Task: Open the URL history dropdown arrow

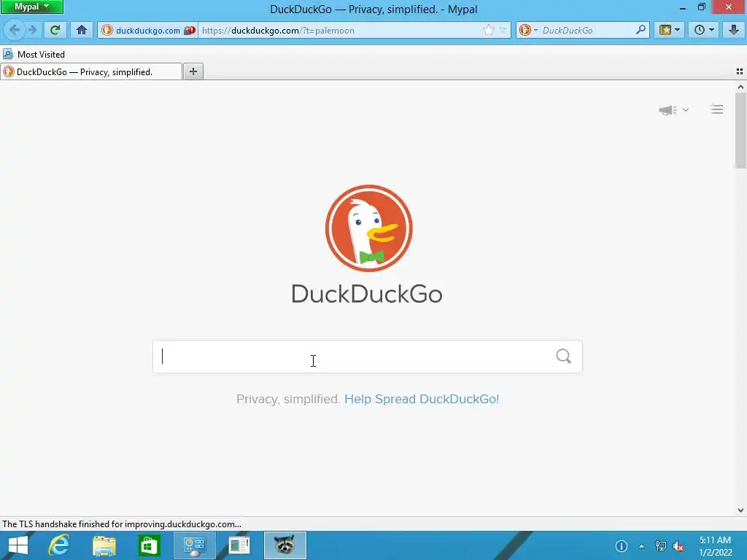Action: click(503, 31)
